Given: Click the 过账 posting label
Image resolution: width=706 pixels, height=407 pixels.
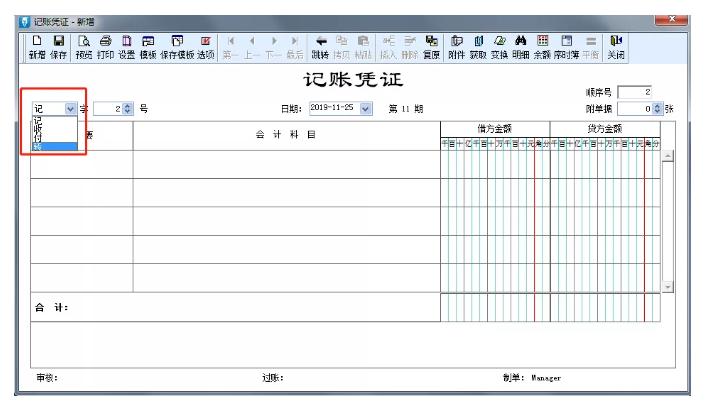Looking at the screenshot, I should coord(273,378).
